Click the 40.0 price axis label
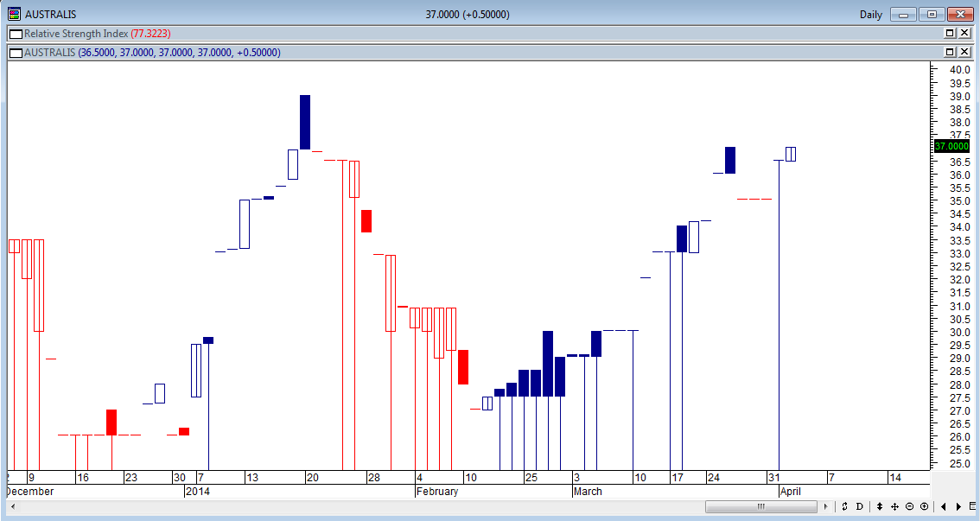This screenshot has width=980, height=521. point(960,70)
